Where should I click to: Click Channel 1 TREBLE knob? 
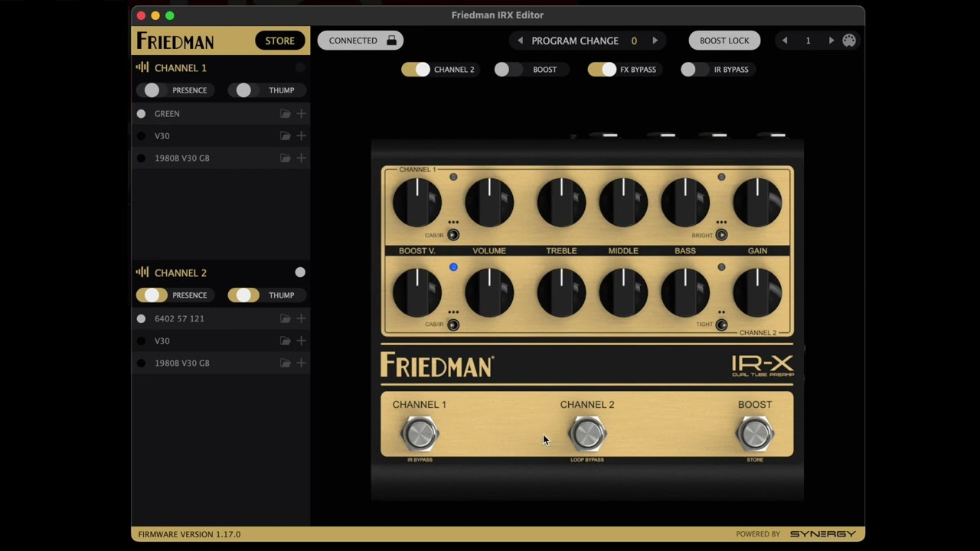(x=561, y=202)
